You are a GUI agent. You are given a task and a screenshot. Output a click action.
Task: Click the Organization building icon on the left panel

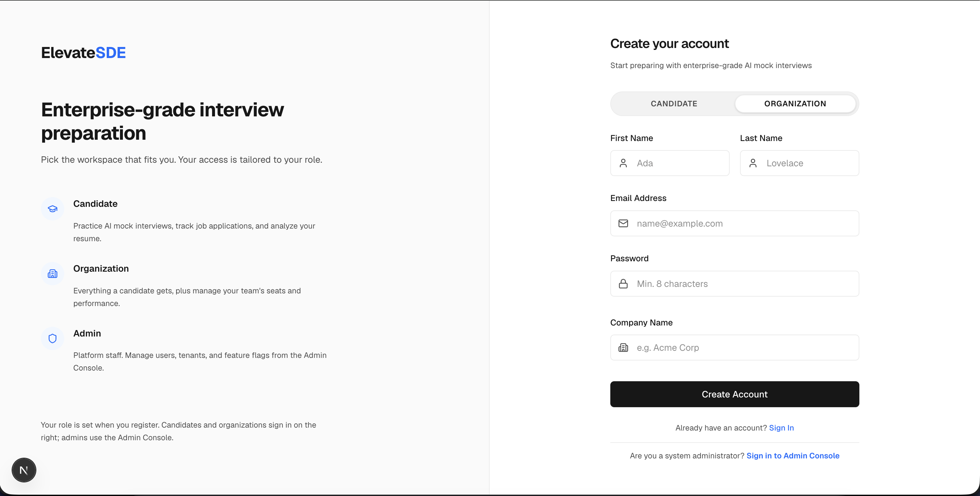click(x=53, y=274)
